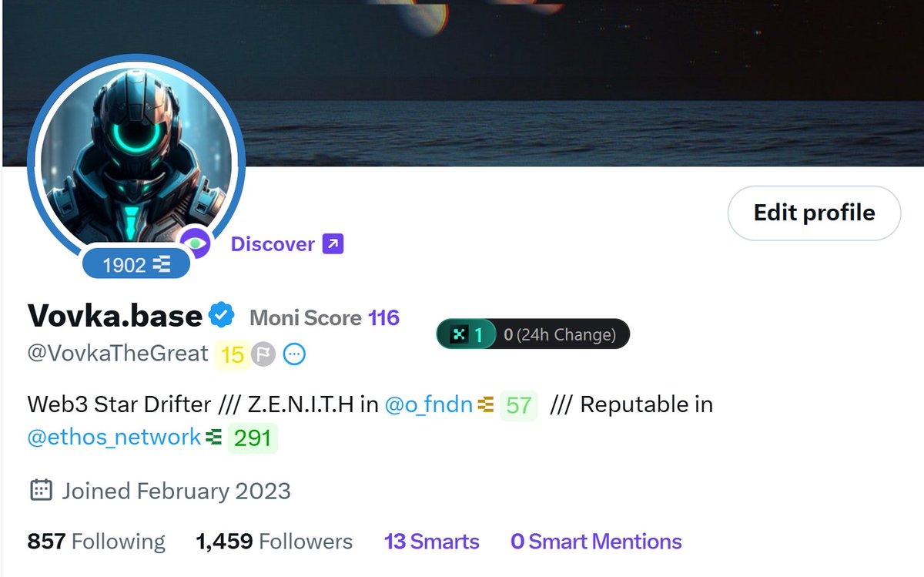Viewport: 924px width, 577px height.
Task: Open the @ethos_network mention link
Action: [x=114, y=437]
